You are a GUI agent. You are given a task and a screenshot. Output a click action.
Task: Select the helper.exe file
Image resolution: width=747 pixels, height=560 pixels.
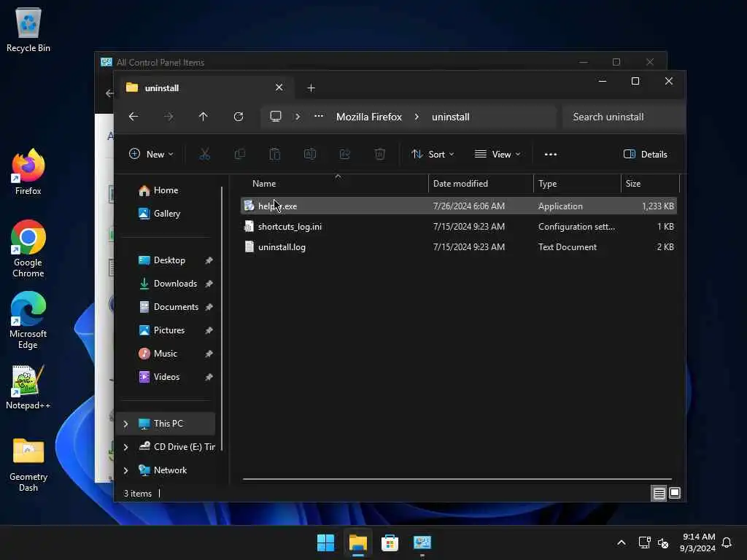tap(458, 206)
